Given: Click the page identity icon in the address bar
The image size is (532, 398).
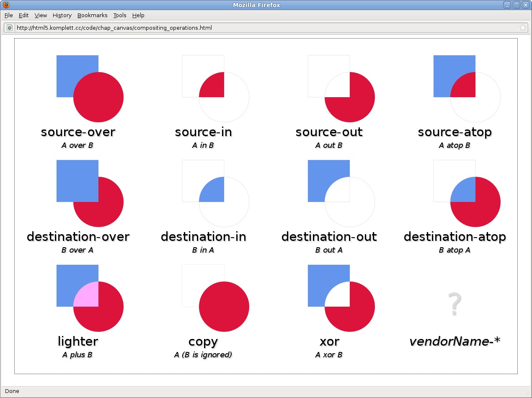Looking at the screenshot, I should (x=10, y=28).
